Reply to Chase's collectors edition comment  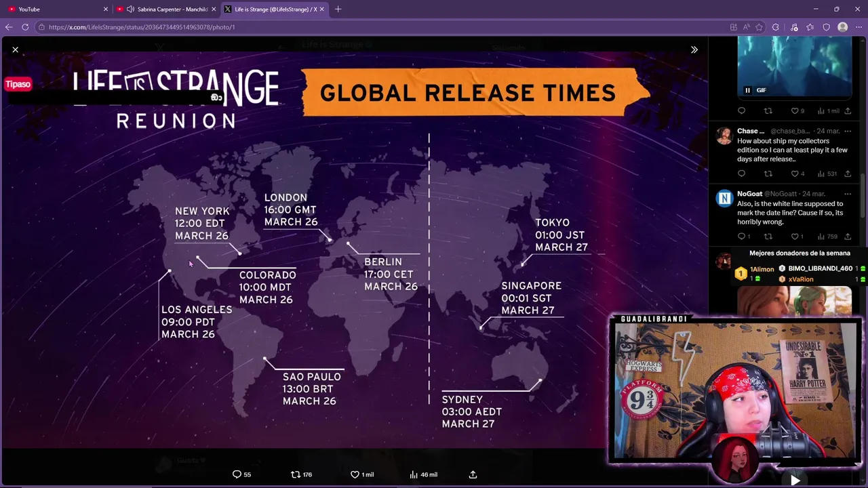coord(741,174)
